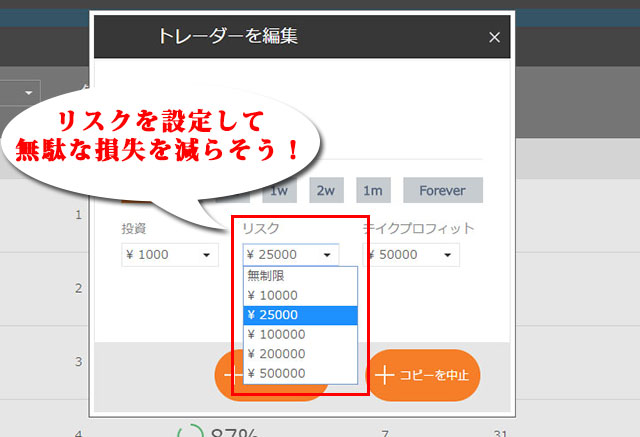The width and height of the screenshot is (640, 437).
Task: Select the Forever duration button
Action: (443, 190)
